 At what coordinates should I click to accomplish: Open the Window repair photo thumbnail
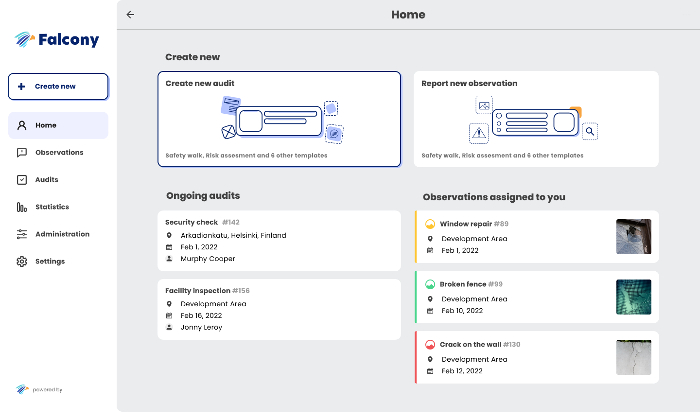(633, 237)
